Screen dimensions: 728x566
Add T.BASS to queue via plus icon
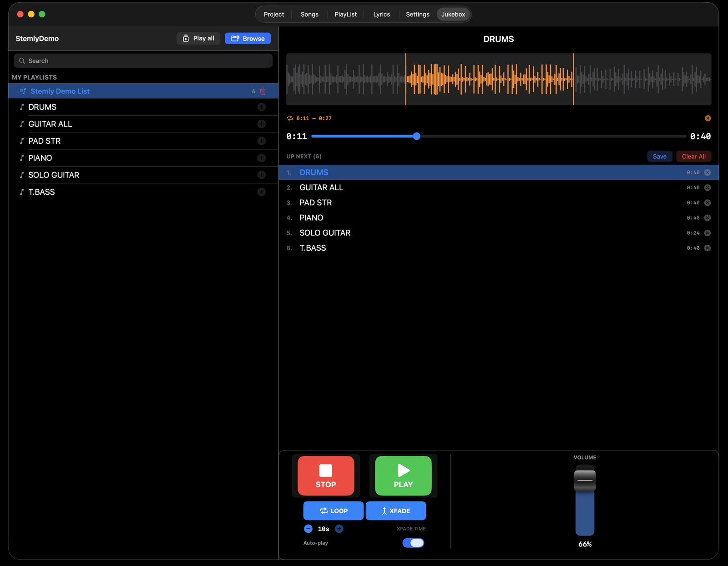262,192
